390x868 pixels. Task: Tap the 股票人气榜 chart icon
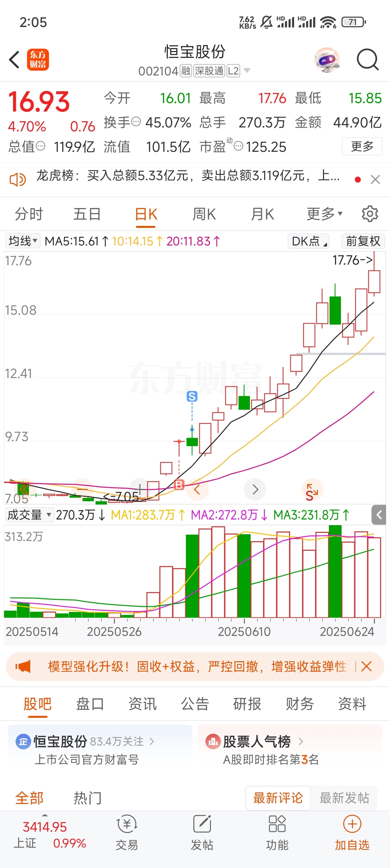click(213, 742)
